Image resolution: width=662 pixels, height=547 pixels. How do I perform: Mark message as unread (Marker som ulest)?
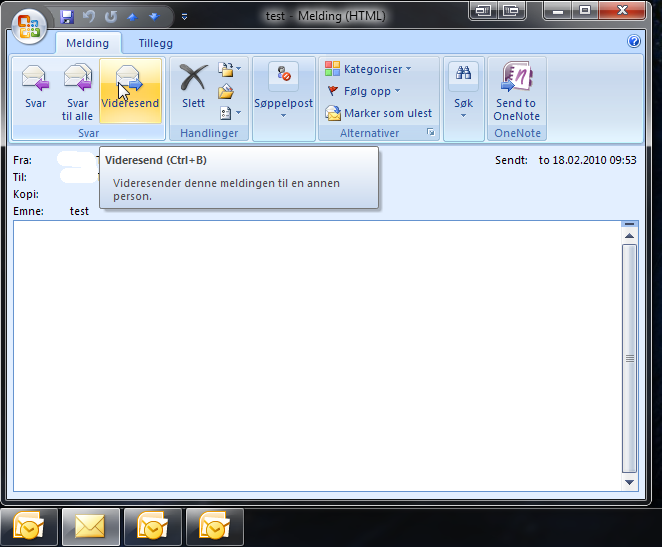[x=379, y=113]
